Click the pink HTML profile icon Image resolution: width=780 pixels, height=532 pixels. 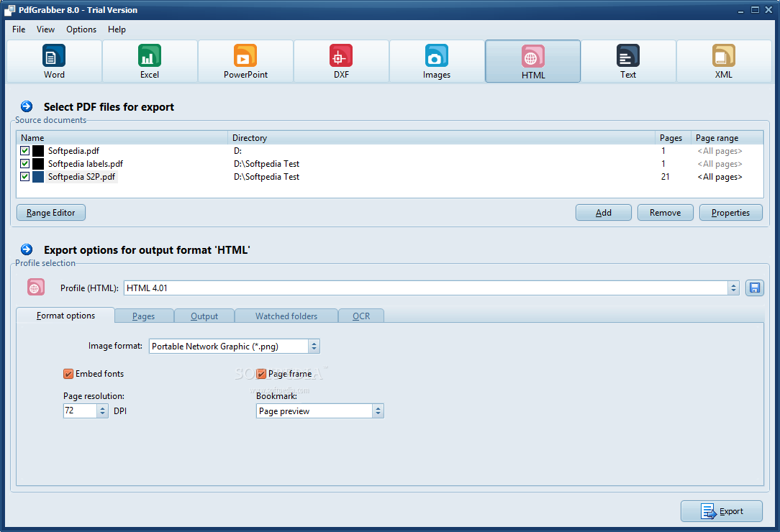(x=36, y=288)
